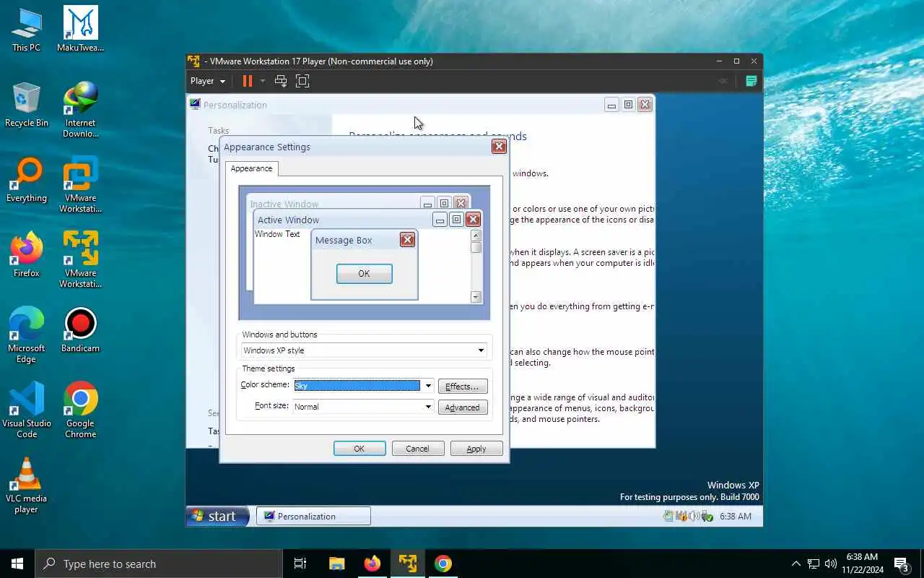The width and height of the screenshot is (924, 578).
Task: Open the green notes icon in VMware toolbar
Action: click(x=751, y=81)
